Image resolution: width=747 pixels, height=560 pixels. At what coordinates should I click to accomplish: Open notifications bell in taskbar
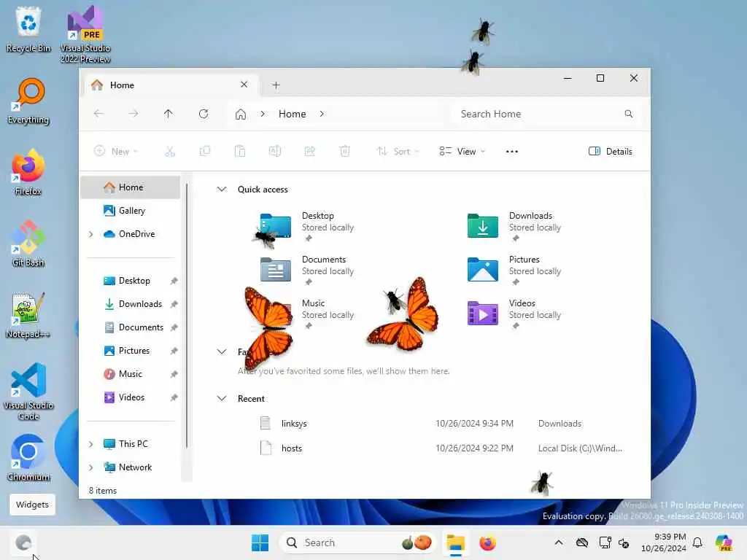pyautogui.click(x=697, y=542)
